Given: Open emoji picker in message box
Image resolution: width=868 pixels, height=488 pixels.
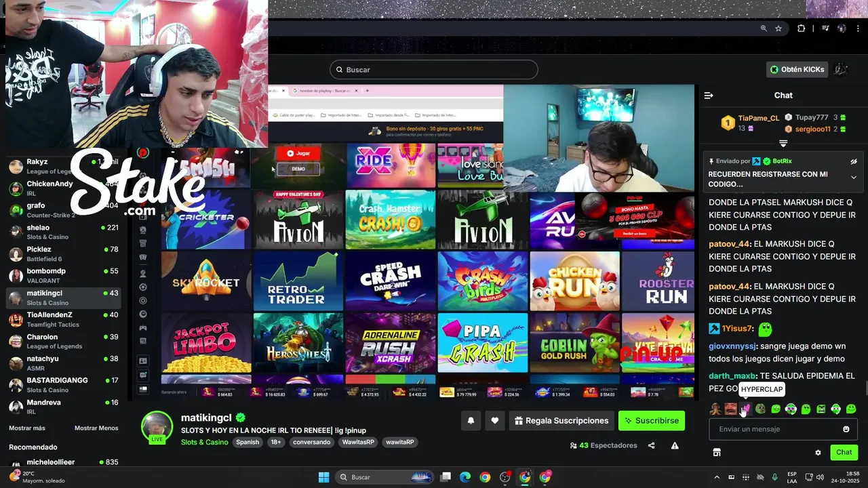Looking at the screenshot, I should tap(846, 429).
